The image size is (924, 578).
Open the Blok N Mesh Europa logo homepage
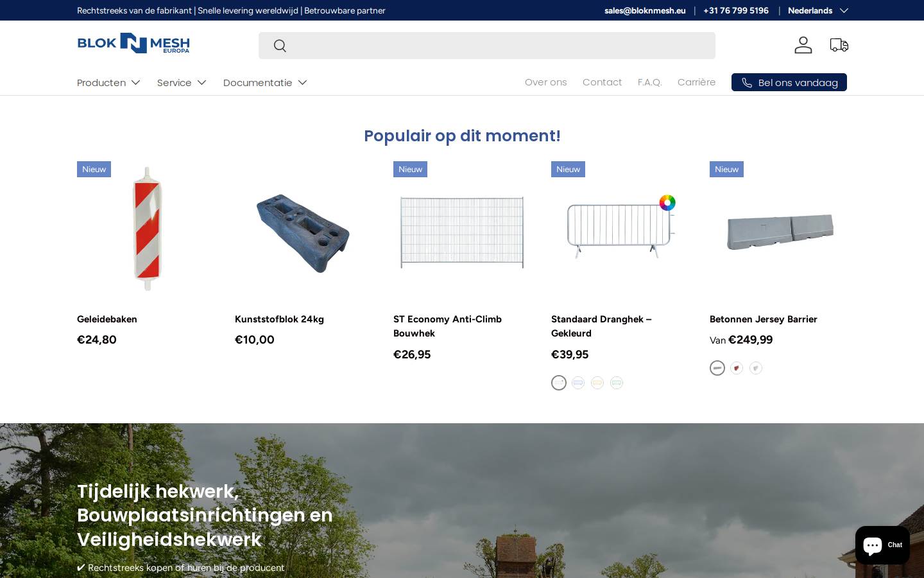coord(133,43)
